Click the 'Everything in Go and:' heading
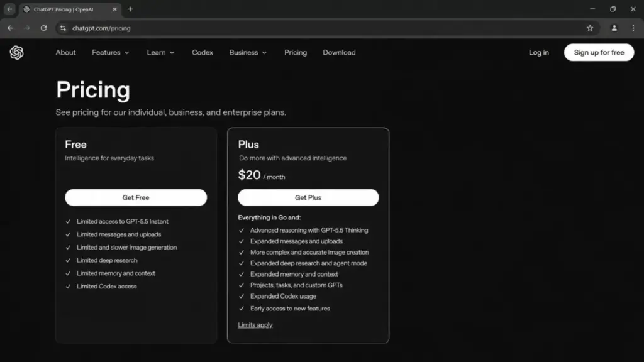This screenshot has height=362, width=644. click(269, 217)
